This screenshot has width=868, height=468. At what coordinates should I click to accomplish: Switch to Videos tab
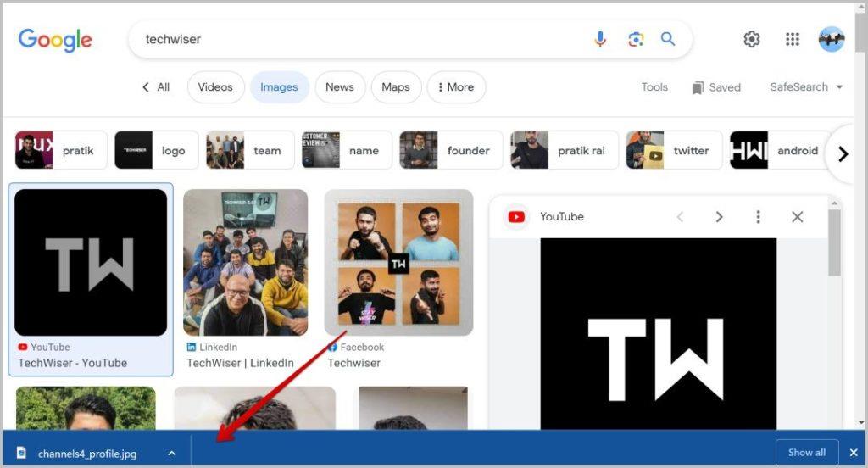[x=215, y=87]
